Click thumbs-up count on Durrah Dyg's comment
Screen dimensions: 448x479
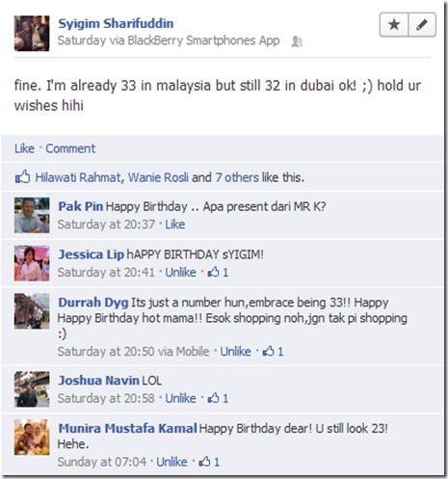coord(273,351)
